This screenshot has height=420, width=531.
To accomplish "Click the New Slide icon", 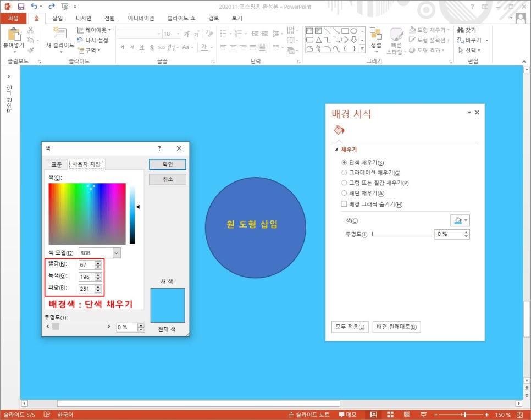I will 59,33.
